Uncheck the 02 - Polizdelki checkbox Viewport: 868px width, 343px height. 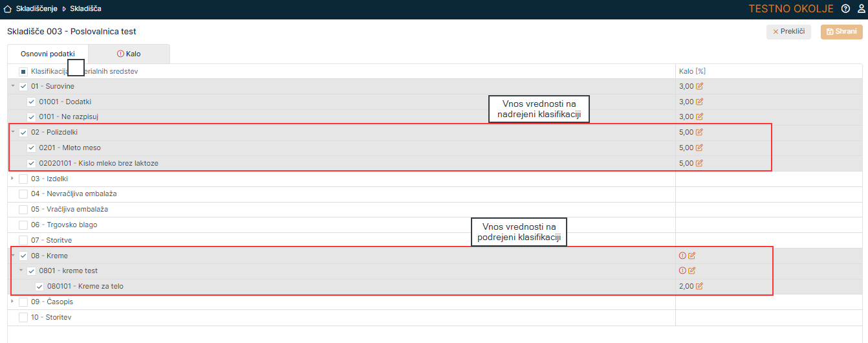coord(23,133)
